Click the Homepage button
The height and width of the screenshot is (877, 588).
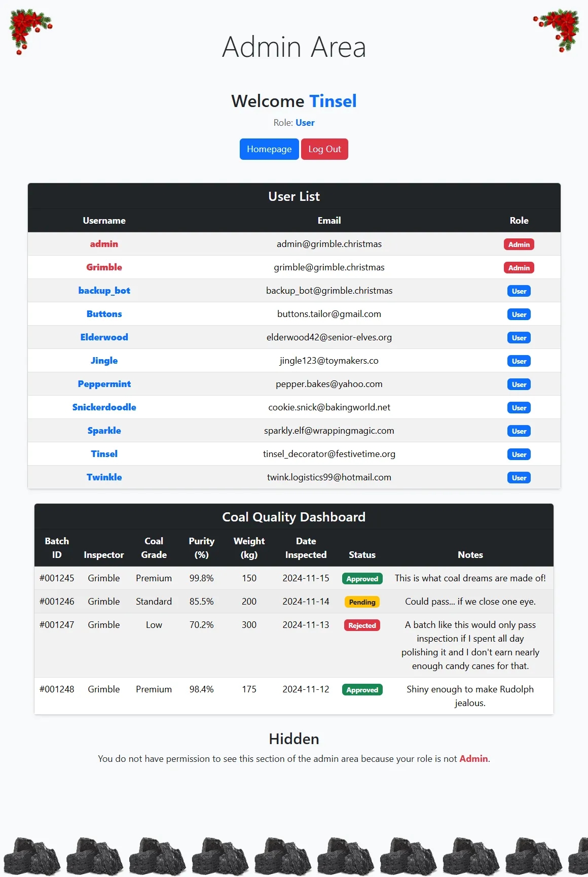tap(269, 149)
